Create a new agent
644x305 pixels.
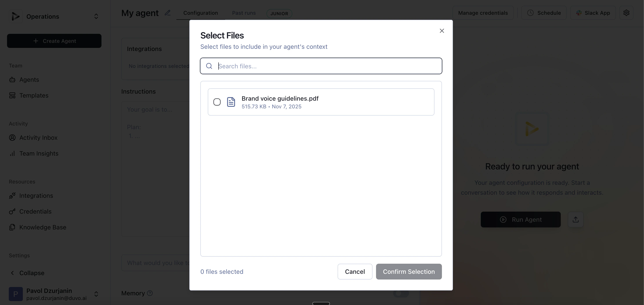54,41
